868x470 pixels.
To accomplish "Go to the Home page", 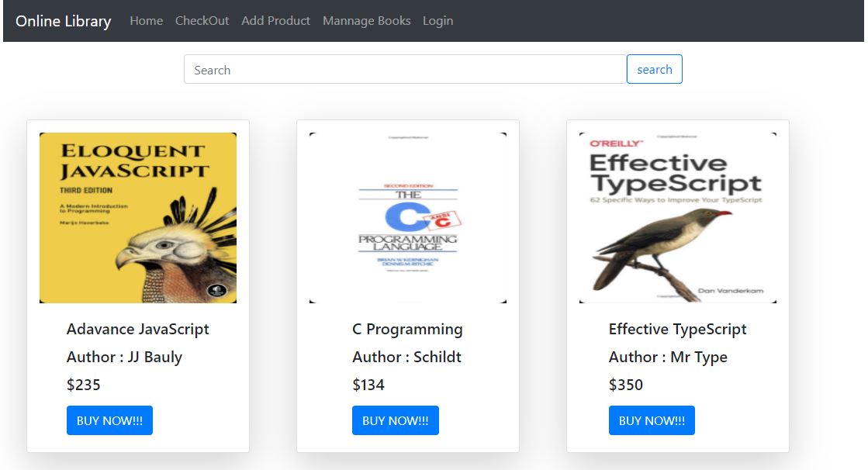I will pos(146,21).
